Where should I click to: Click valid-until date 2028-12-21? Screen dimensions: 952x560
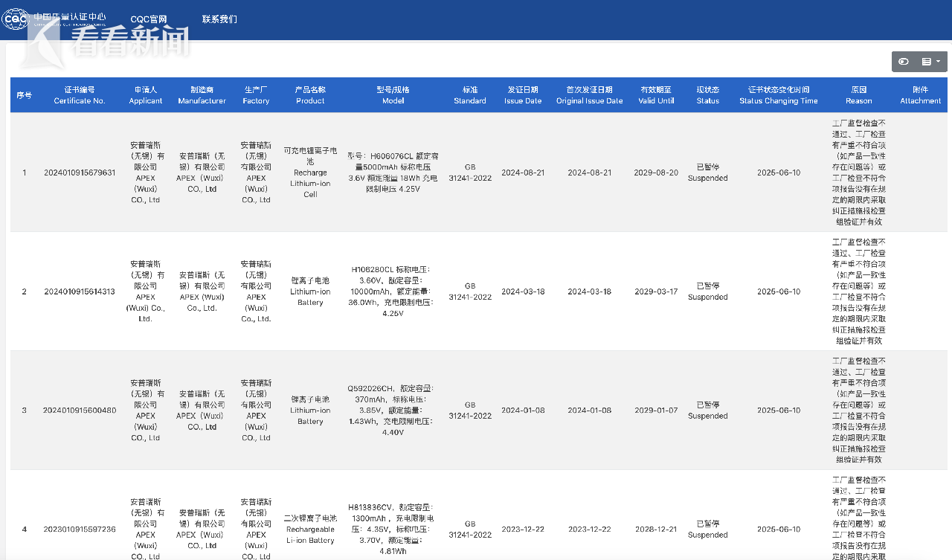656,530
